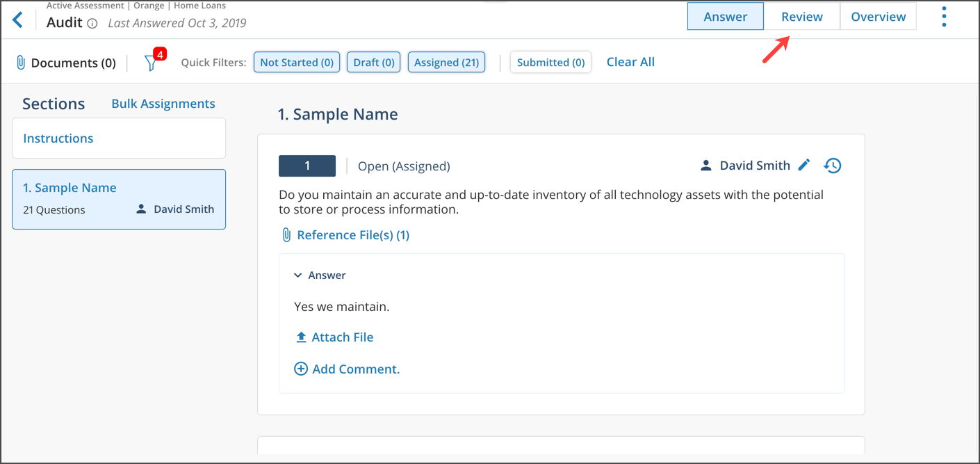Click the Active Assessment breadcrumb text
This screenshot has width=980, height=464.
pyautogui.click(x=86, y=6)
